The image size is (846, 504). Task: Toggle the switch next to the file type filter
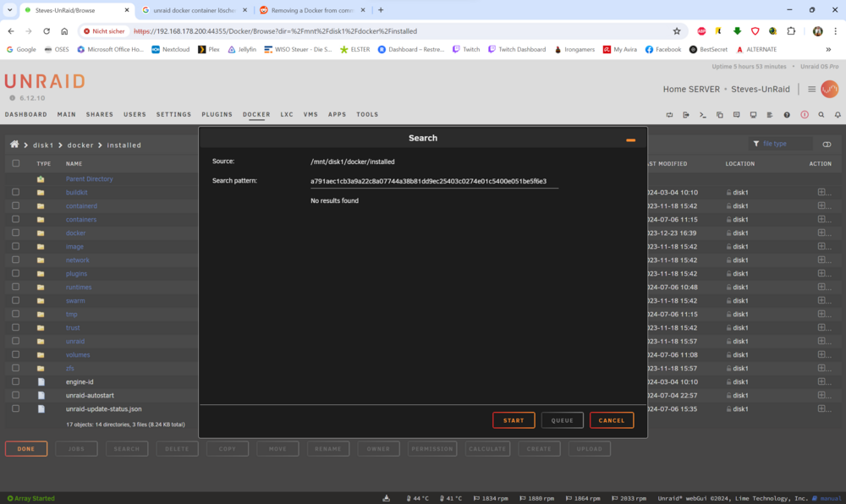point(827,144)
